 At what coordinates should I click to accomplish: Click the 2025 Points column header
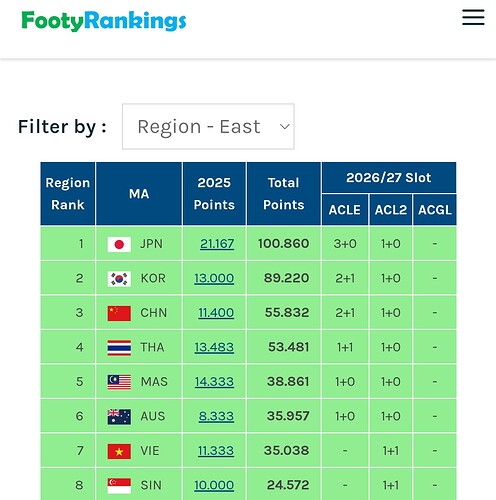[x=214, y=194]
